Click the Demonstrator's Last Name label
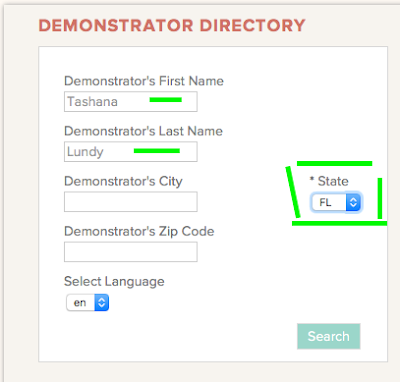Viewport: 400px width, 382px height. (x=143, y=131)
